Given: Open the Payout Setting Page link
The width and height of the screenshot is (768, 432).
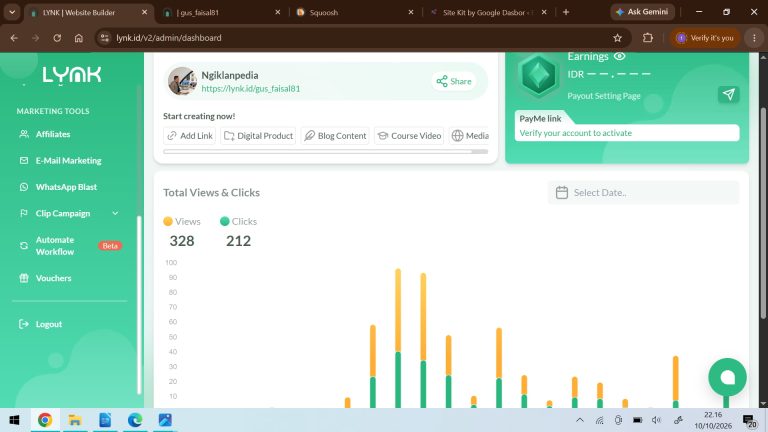Looking at the screenshot, I should coord(603,96).
